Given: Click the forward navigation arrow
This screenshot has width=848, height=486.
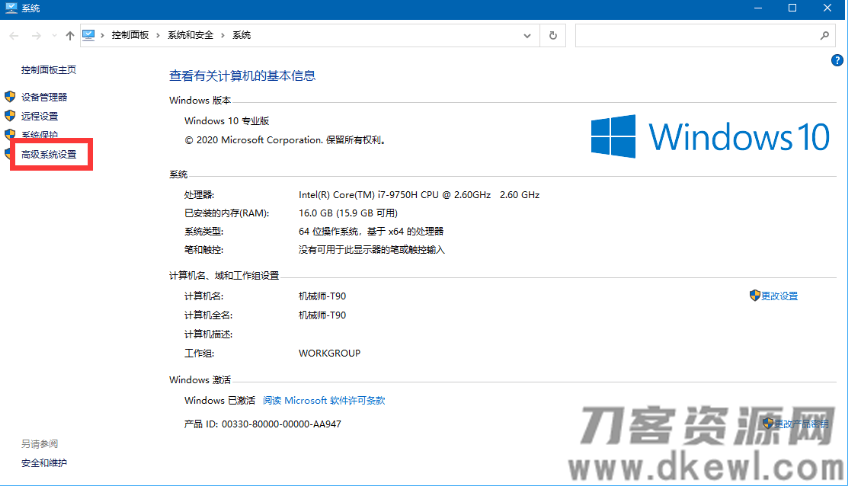Looking at the screenshot, I should [36, 36].
